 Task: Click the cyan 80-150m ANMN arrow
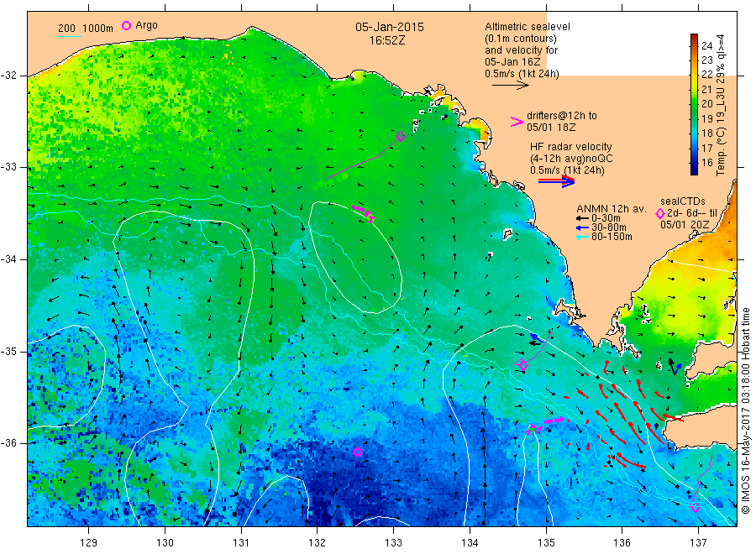coord(584,237)
